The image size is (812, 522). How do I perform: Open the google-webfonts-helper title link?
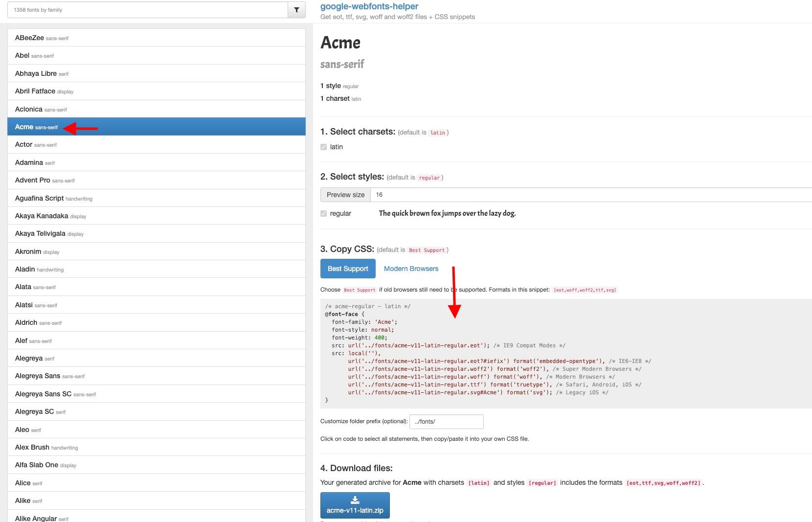point(369,6)
